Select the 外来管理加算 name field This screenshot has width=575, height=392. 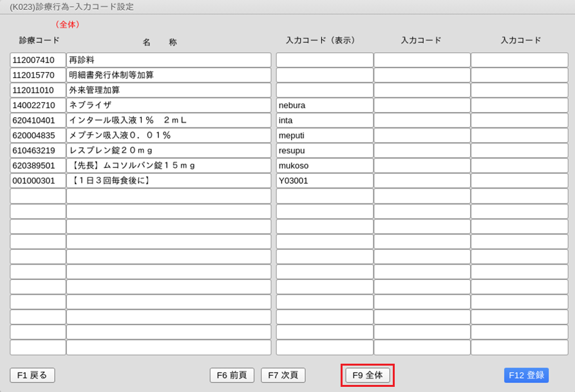(169, 90)
